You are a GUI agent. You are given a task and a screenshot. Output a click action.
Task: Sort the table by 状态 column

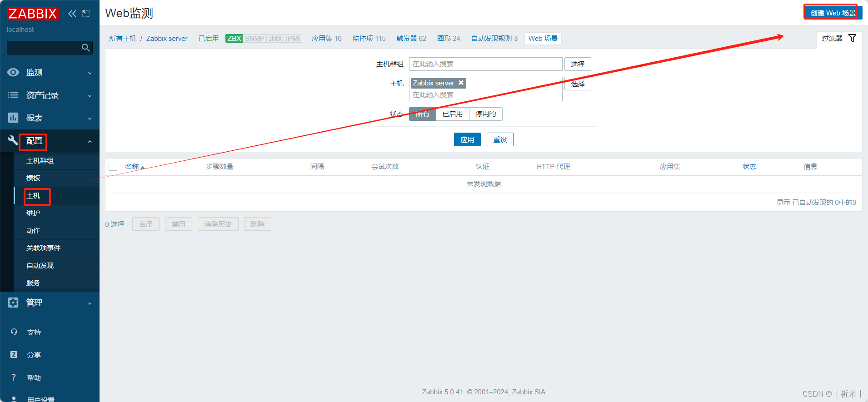coord(749,167)
